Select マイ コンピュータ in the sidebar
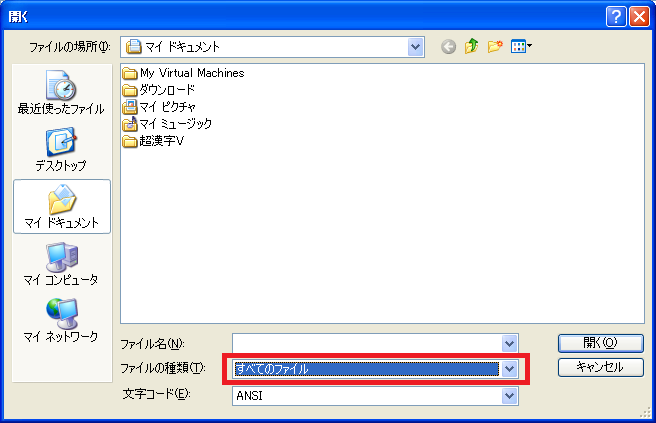656x423 pixels. pos(61,263)
